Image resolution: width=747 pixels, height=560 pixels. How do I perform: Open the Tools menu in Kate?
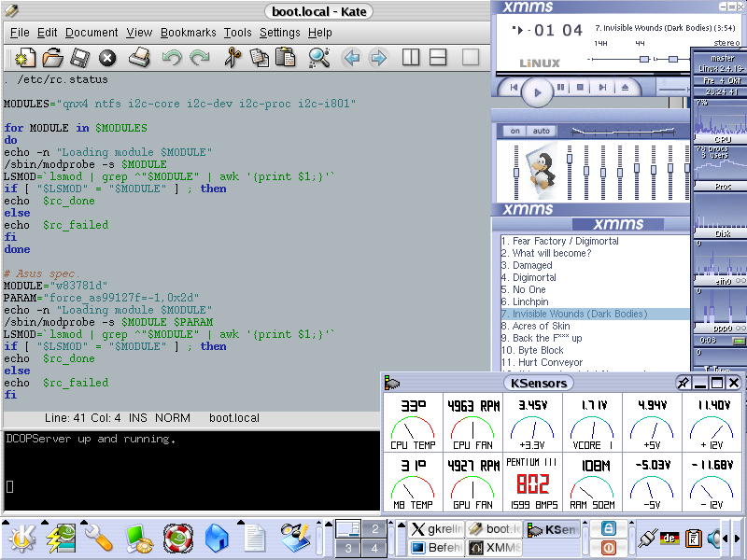(237, 33)
